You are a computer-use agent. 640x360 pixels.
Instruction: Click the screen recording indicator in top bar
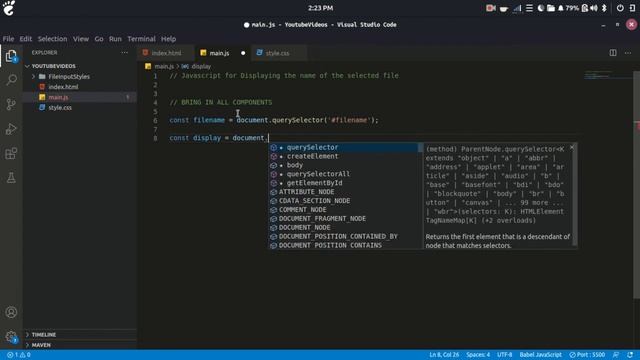pyautogui.click(x=491, y=8)
